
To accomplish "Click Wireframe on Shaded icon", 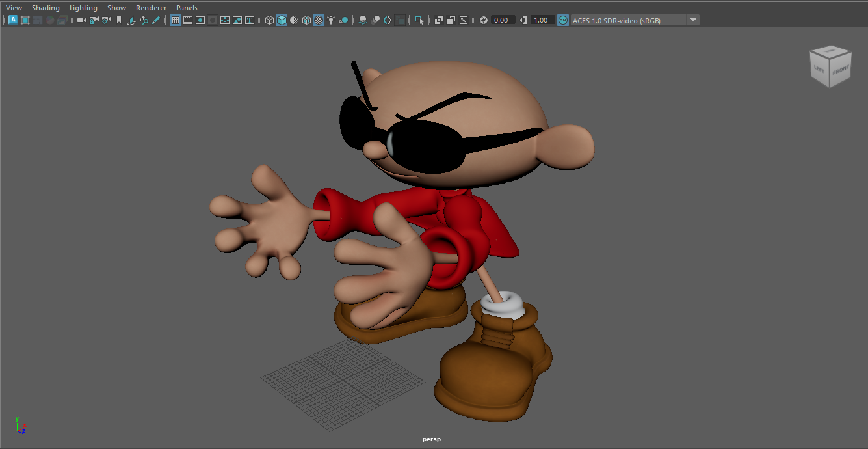I will click(x=306, y=20).
